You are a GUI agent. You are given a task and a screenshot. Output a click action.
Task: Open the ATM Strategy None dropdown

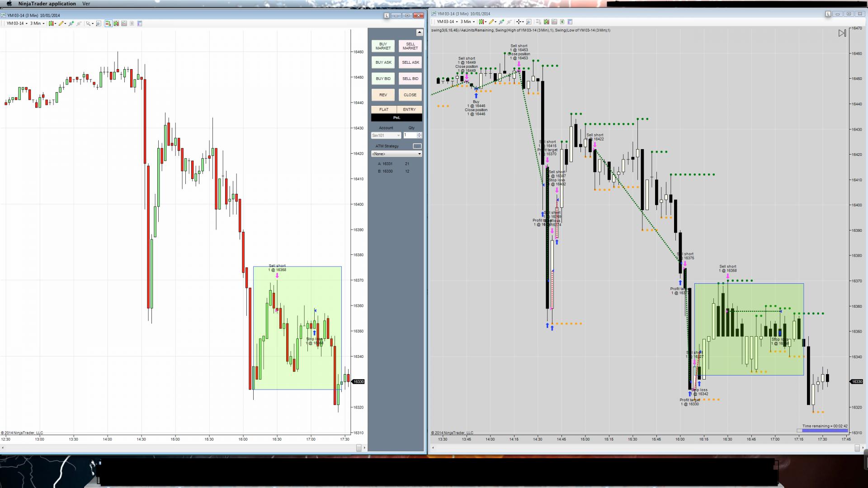396,154
